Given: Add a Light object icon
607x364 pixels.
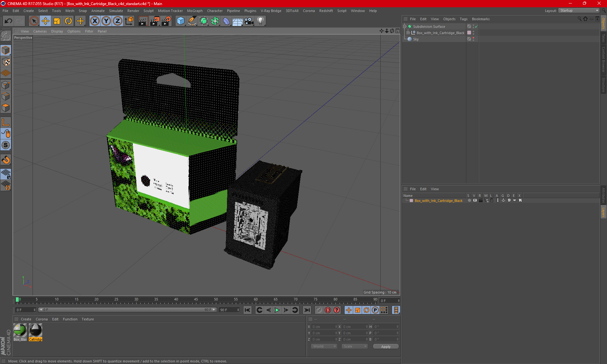Looking at the screenshot, I should click(x=260, y=21).
